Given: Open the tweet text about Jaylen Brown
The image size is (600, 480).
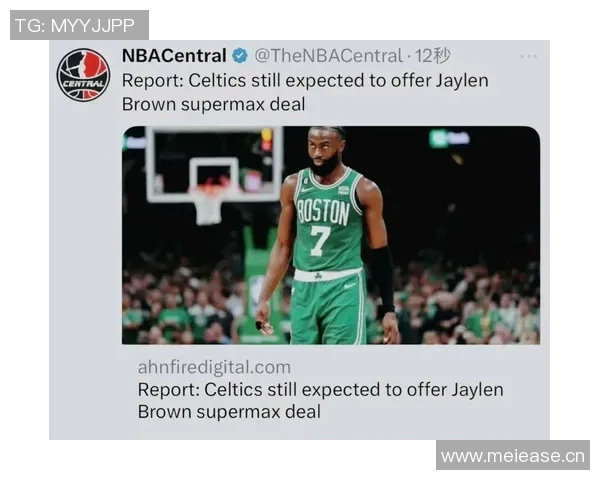Looking at the screenshot, I should [305, 92].
